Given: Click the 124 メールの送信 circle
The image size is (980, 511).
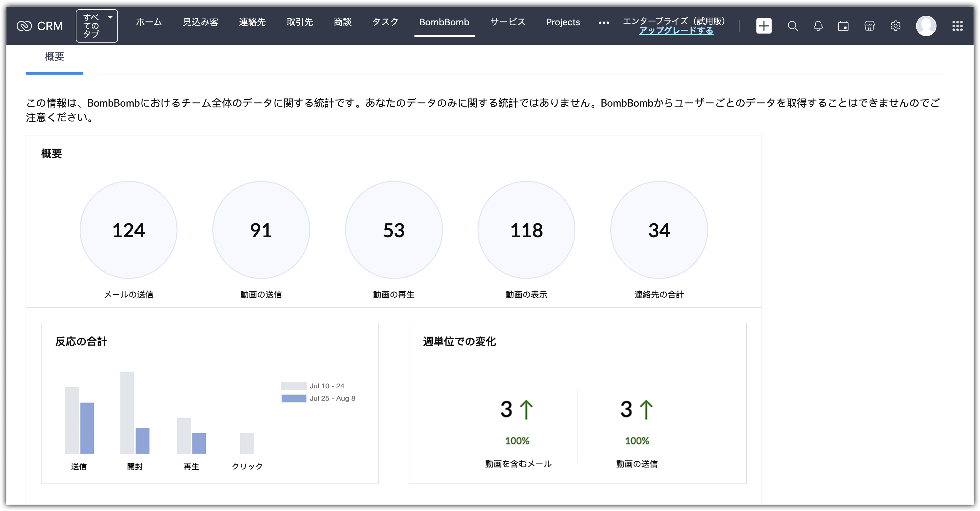Looking at the screenshot, I should (129, 230).
